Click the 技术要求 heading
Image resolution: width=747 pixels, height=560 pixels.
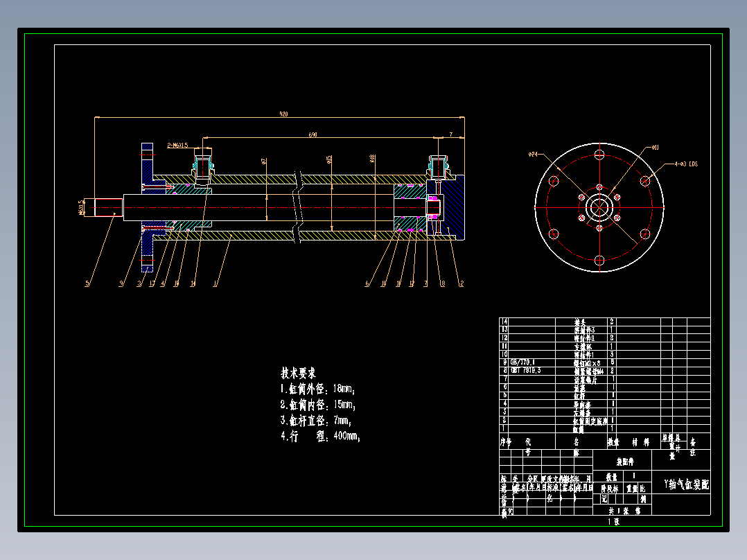[298, 373]
